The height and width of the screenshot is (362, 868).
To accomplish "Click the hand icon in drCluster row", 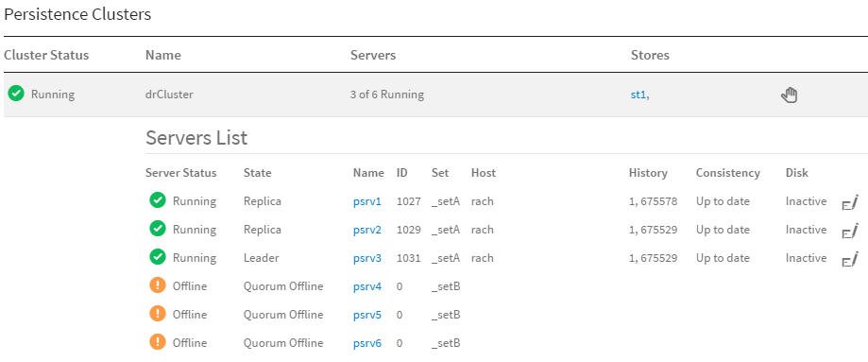I will 789,95.
